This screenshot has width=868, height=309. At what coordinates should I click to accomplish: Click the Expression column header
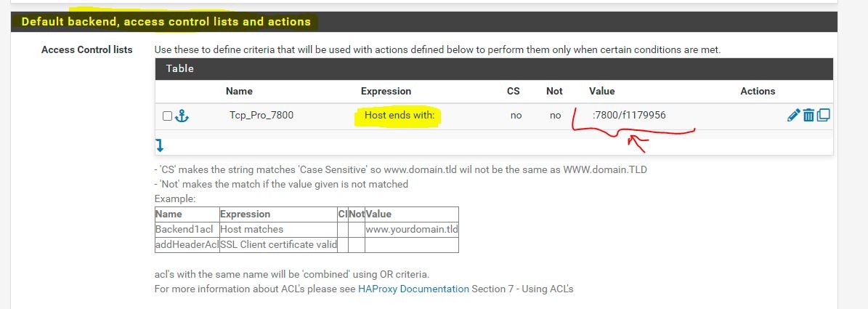coord(386,91)
